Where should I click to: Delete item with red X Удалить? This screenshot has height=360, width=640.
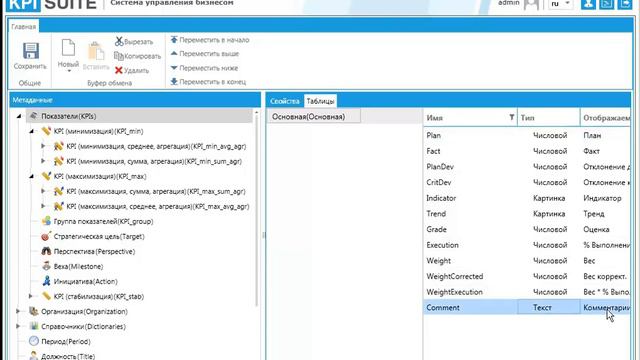pos(119,70)
